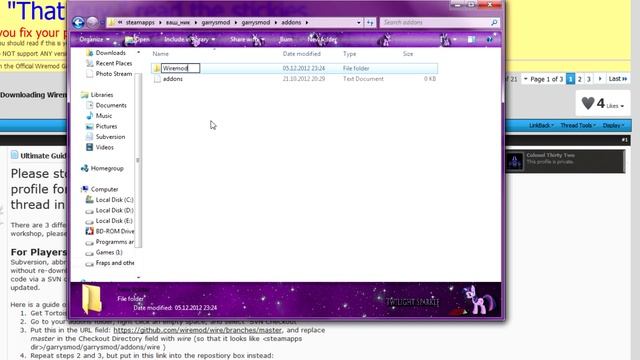The image size is (640, 360).
Task: Expand arrow after addons breadcrumb
Action: coord(307,23)
